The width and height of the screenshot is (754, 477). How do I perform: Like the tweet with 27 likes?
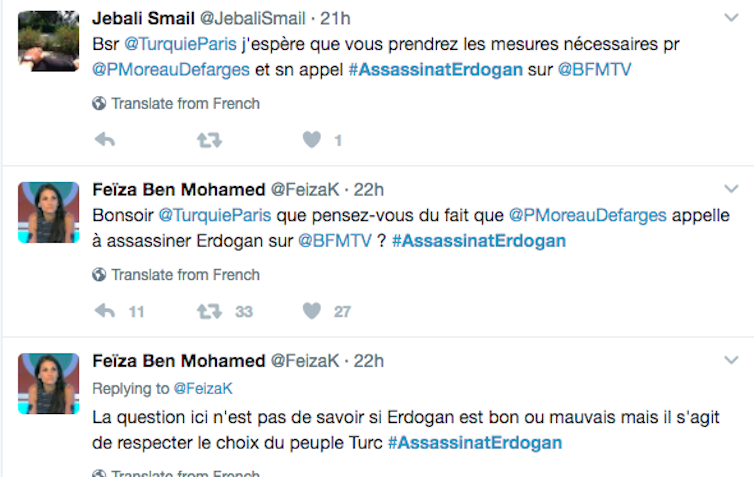tap(312, 312)
